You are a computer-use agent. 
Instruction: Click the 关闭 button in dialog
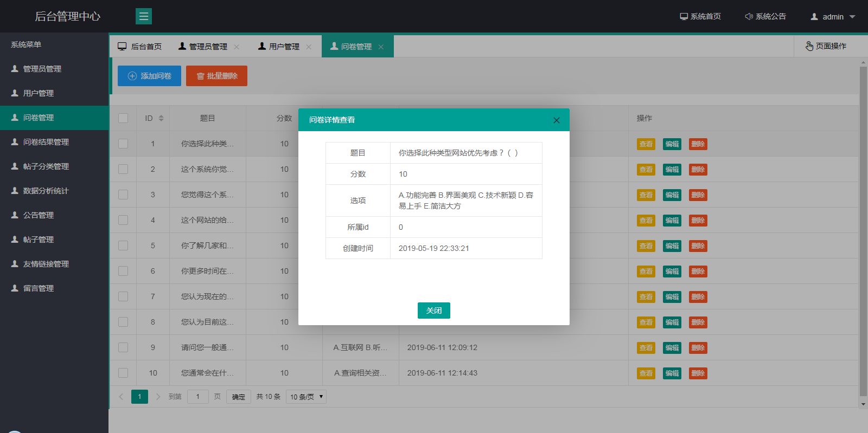click(x=434, y=311)
